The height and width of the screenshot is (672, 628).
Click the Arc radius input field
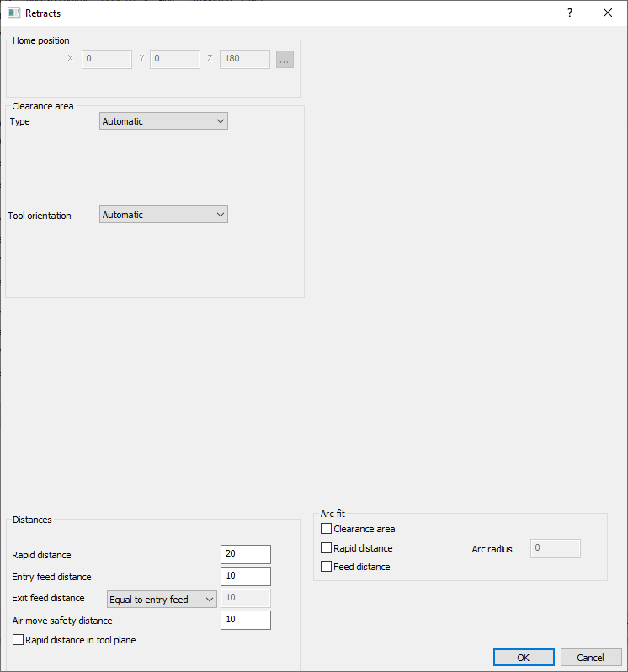point(555,548)
